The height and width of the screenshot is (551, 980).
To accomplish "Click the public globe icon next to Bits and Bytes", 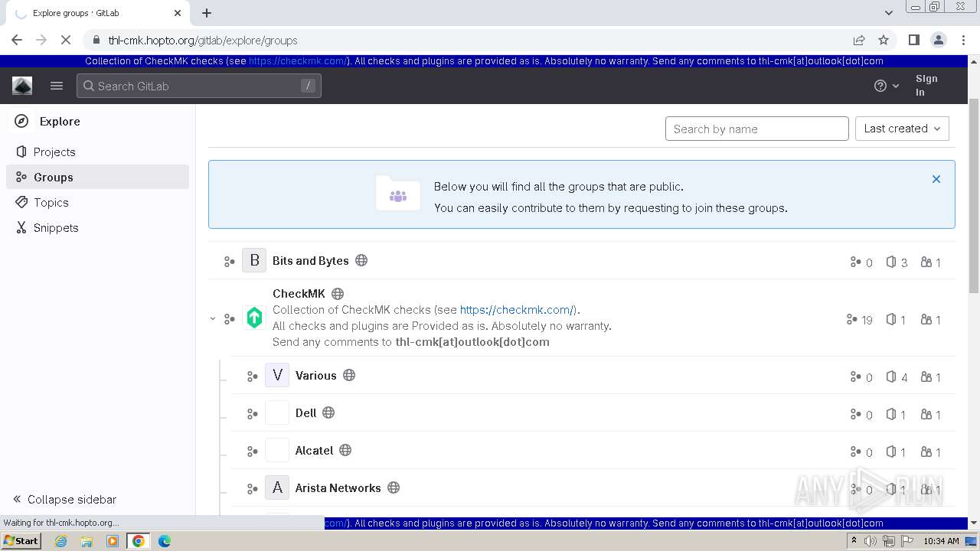I will [361, 260].
